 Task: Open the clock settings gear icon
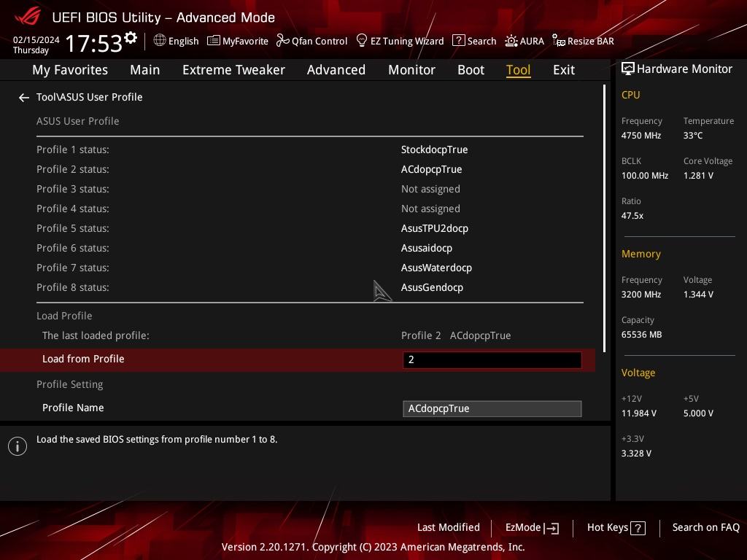point(131,38)
